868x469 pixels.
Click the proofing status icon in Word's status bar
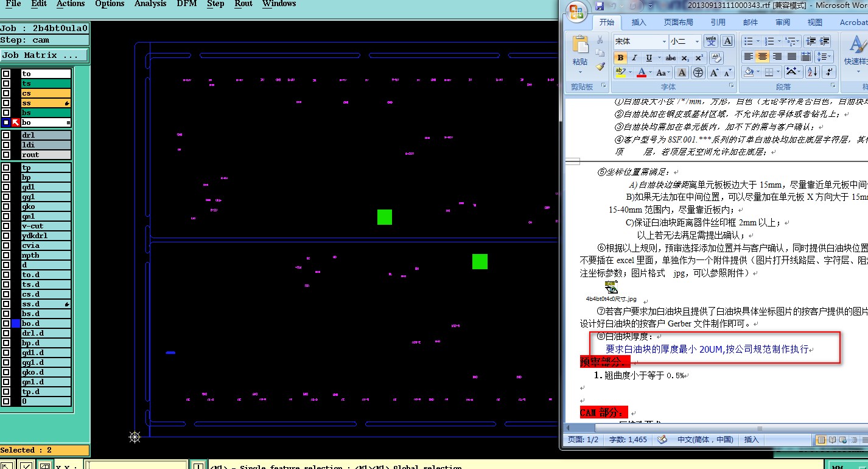(662, 439)
